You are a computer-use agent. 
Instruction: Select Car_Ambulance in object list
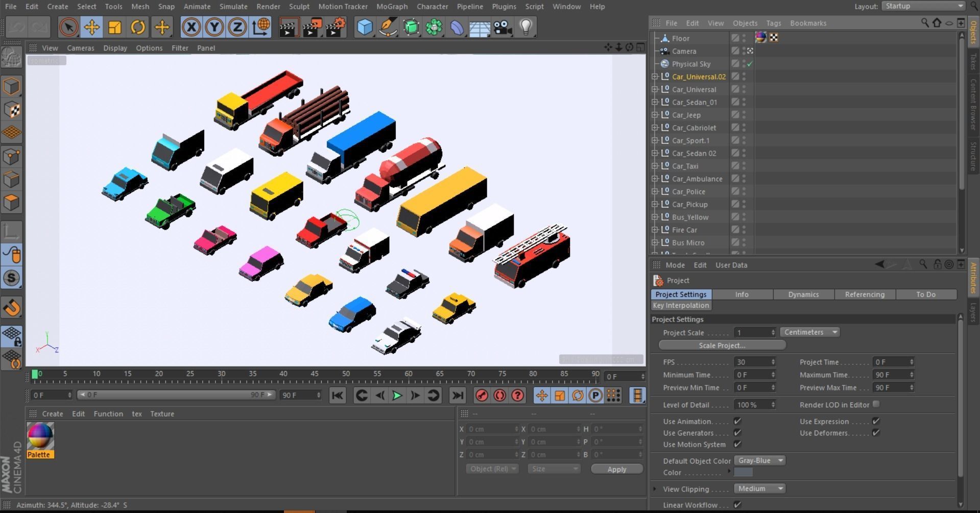tap(697, 179)
